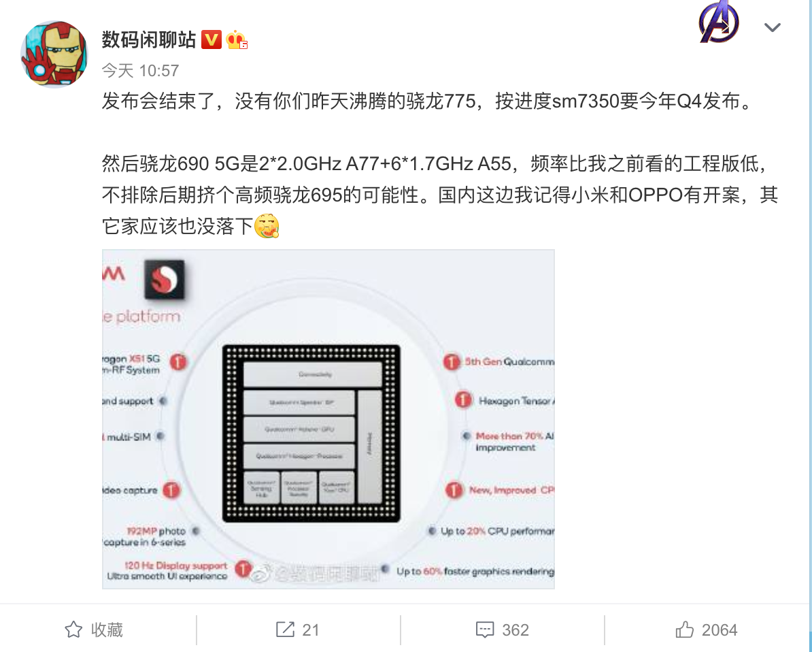Open 数码闲聊站 username link
This screenshot has width=812, height=652.
pos(149,40)
